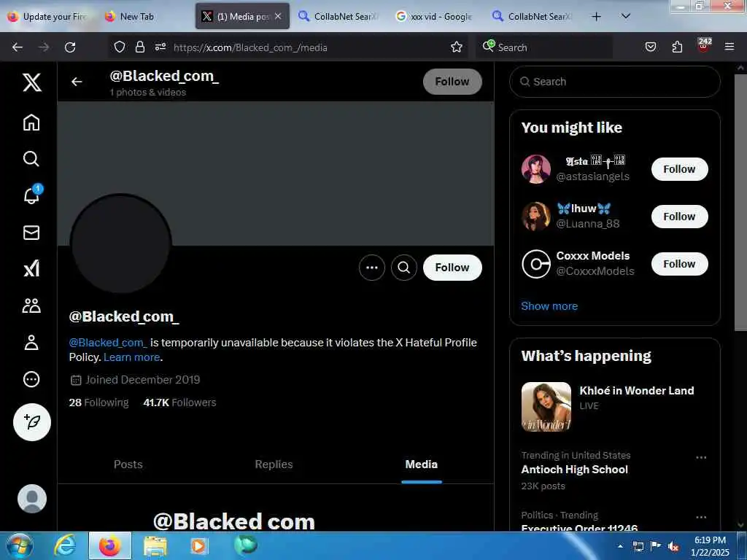Open Antioch High School trending topic
The width and height of the screenshot is (747, 560).
[x=575, y=470]
